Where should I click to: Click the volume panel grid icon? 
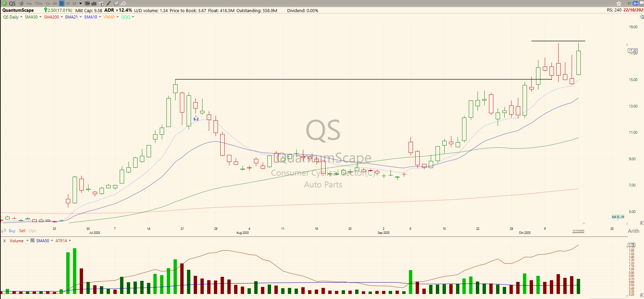point(32,241)
